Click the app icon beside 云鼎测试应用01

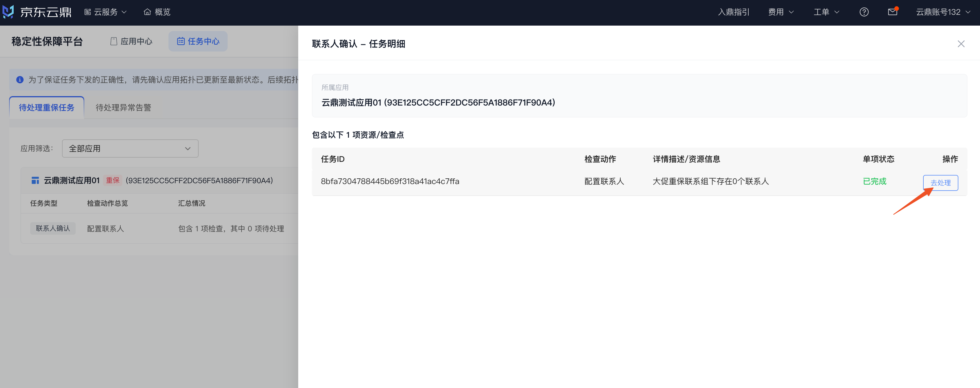pyautogui.click(x=35, y=180)
